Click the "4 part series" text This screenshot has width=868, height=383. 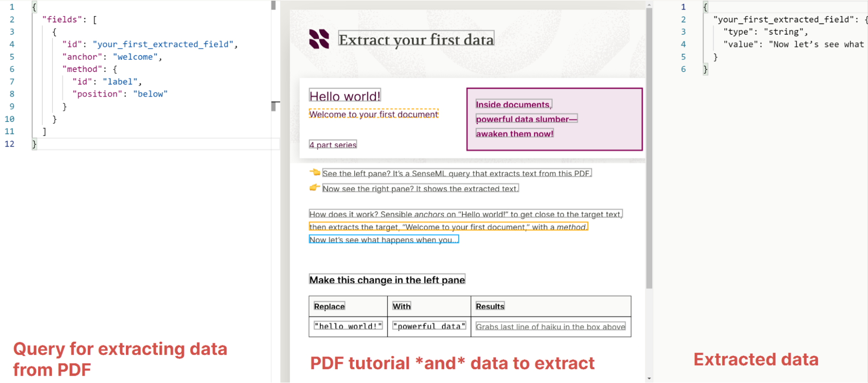333,144
